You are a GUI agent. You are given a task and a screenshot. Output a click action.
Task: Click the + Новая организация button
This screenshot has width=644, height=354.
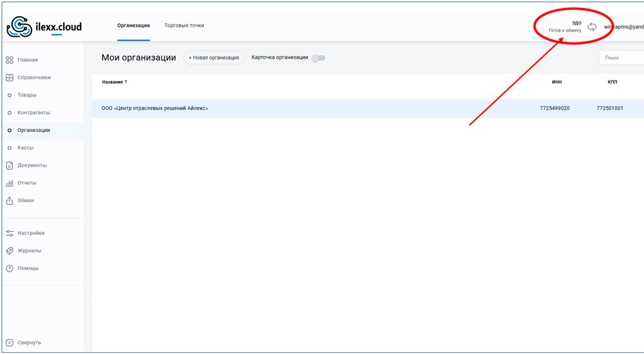(214, 58)
